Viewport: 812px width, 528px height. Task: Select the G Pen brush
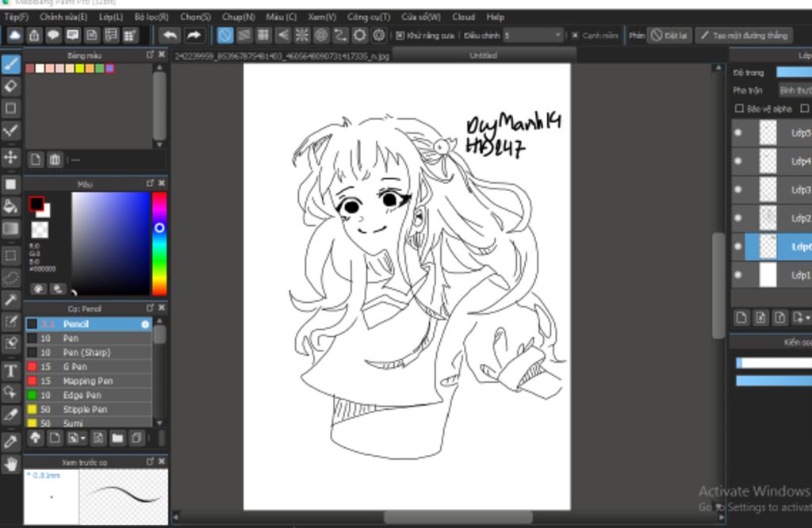pos(89,366)
